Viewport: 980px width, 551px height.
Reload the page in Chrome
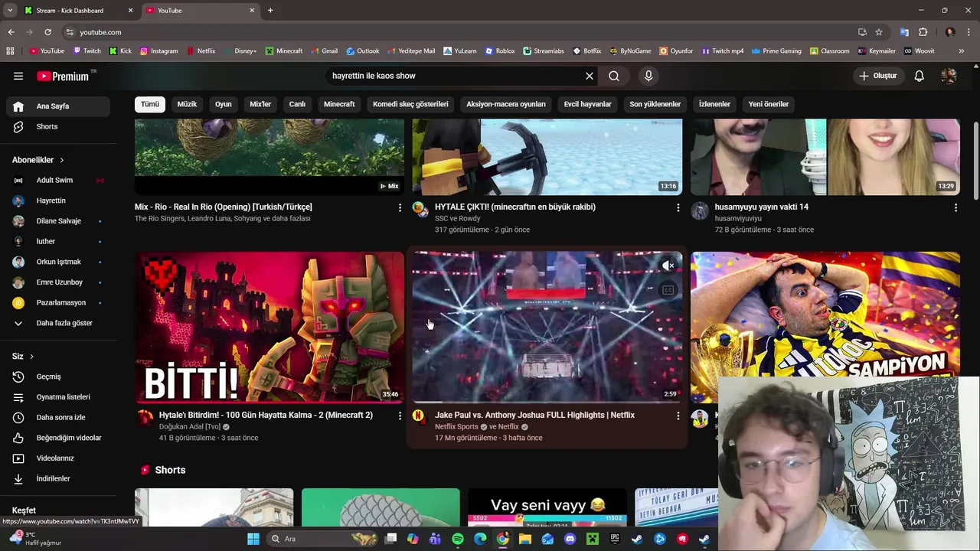click(47, 32)
